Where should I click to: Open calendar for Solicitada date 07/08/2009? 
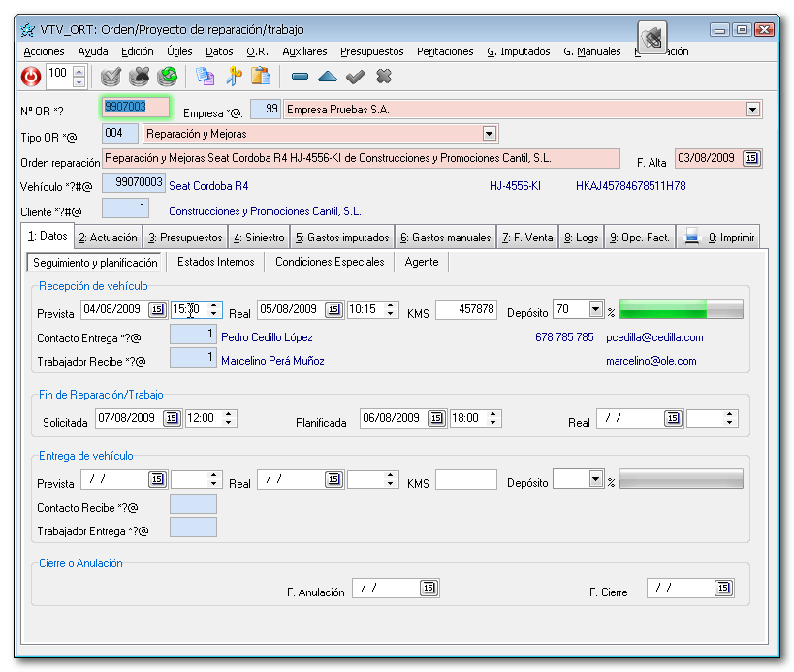pos(173,418)
